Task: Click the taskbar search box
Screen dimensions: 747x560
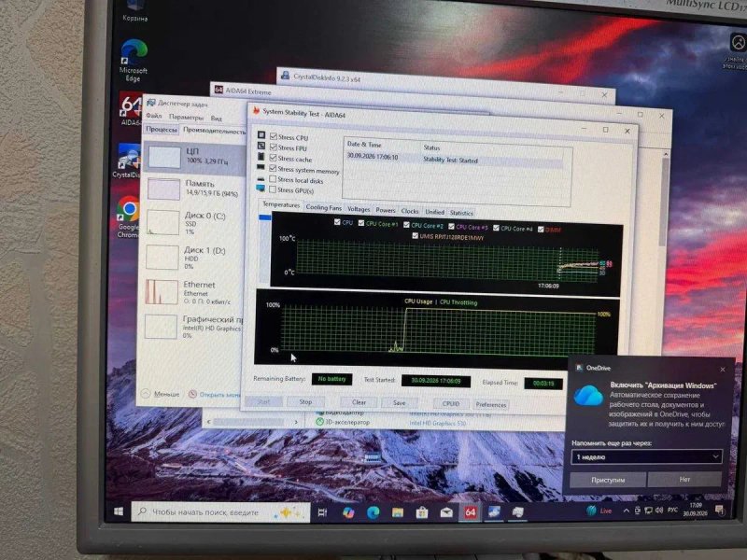Action: pos(221,512)
